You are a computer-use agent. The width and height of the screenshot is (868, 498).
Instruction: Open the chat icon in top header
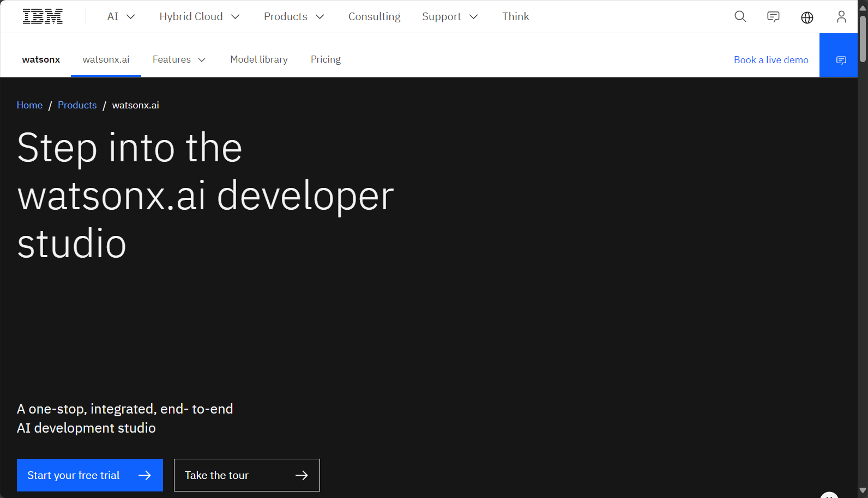point(773,17)
